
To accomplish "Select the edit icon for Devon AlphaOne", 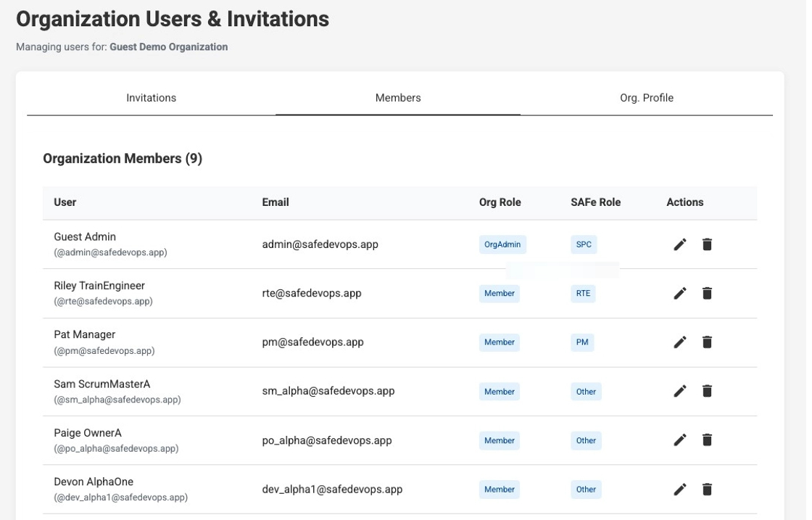I will tap(680, 489).
